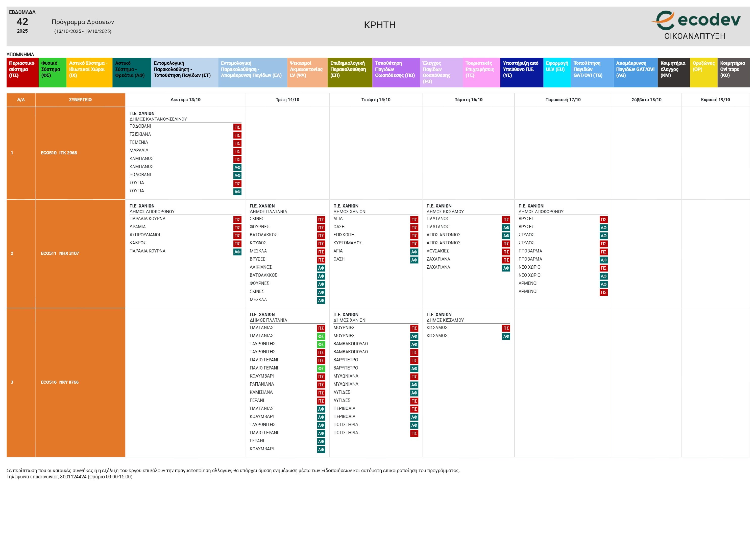This screenshot has width=756, height=535.
Task: Click the ΑΦ badge beside ΖΑΧΑΡΙΑΝΑ
Action: (x=506, y=268)
